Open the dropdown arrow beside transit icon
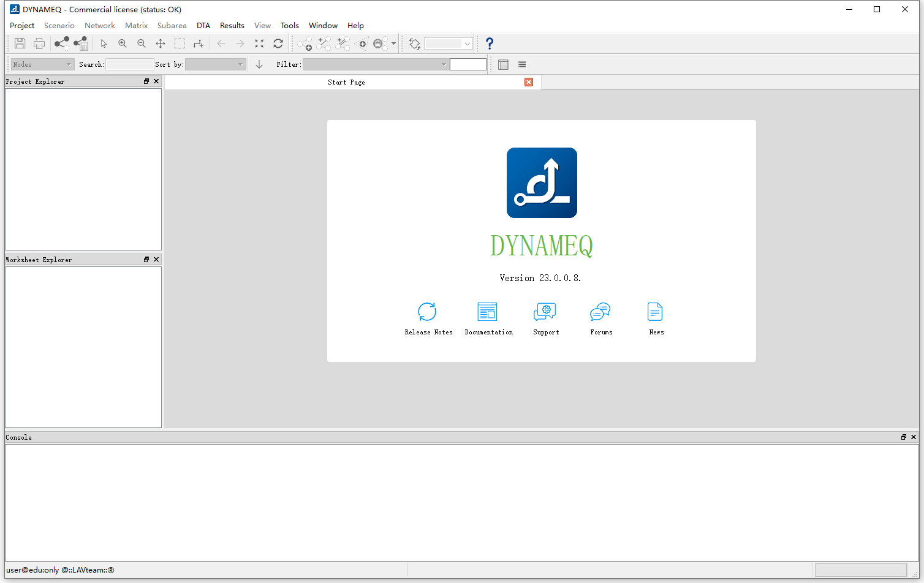The image size is (924, 583). (393, 43)
